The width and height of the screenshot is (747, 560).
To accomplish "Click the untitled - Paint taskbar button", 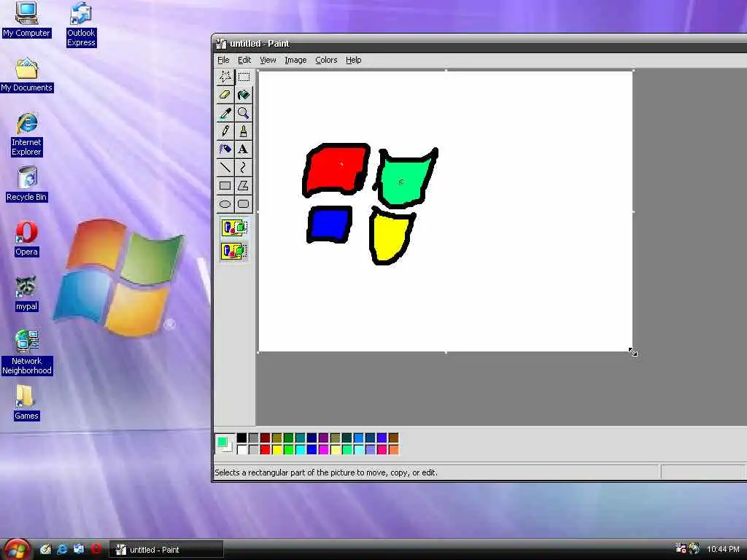I will (166, 550).
